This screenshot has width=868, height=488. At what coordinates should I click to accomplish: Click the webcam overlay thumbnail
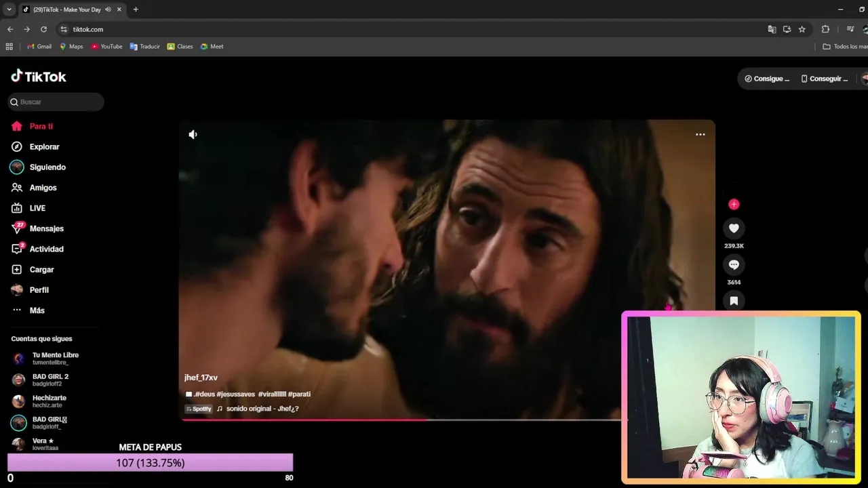pos(741,397)
